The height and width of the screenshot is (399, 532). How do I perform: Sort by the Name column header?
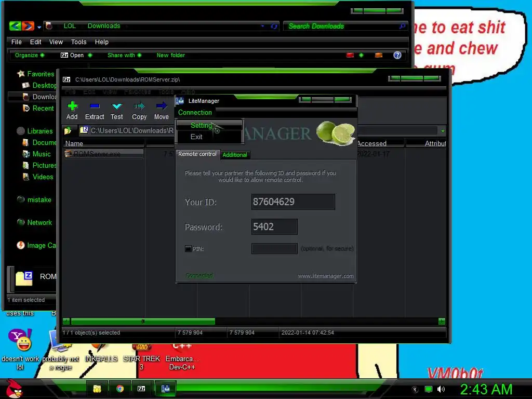tap(104, 143)
